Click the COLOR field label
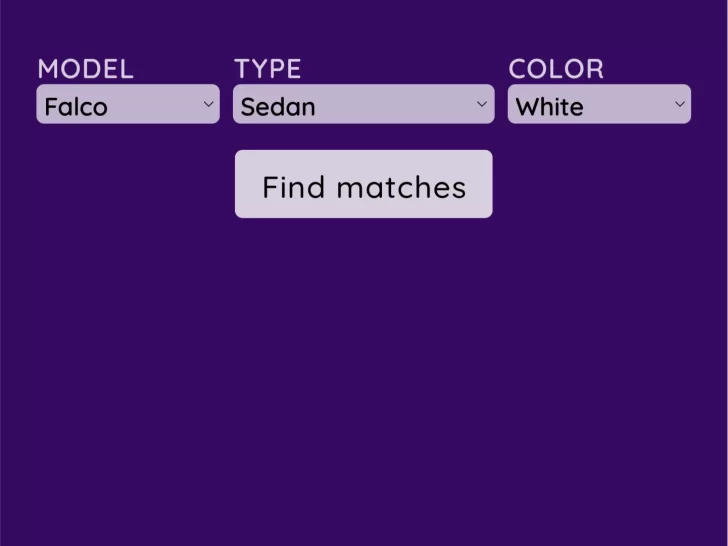Viewport: 728px width, 546px height. 556,69
